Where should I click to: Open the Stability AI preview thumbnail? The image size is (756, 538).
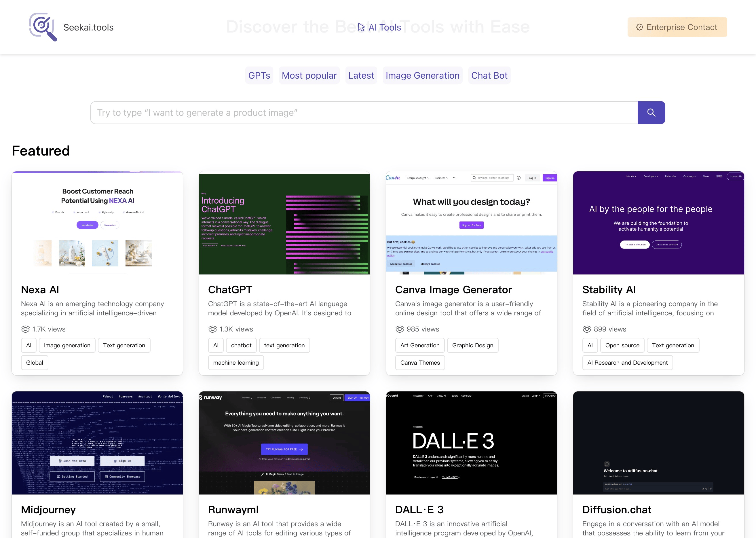pyautogui.click(x=659, y=223)
